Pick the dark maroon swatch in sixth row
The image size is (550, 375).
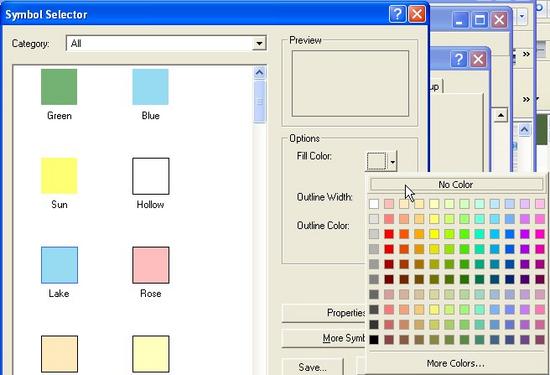tap(389, 279)
